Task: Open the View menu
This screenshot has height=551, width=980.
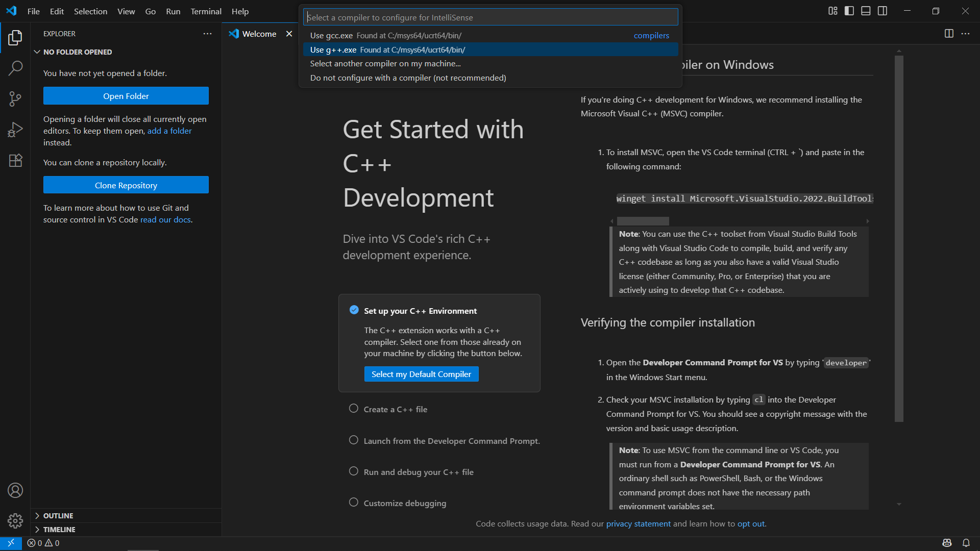Action: [126, 11]
